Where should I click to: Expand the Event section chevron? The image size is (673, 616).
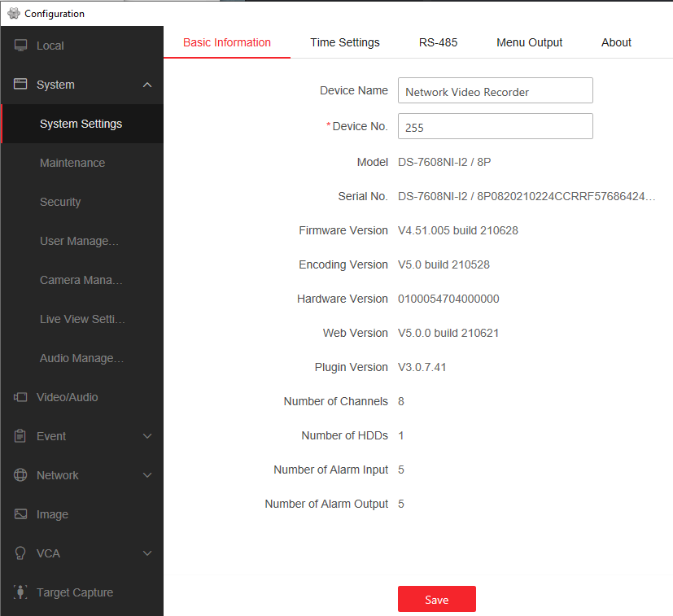[147, 436]
